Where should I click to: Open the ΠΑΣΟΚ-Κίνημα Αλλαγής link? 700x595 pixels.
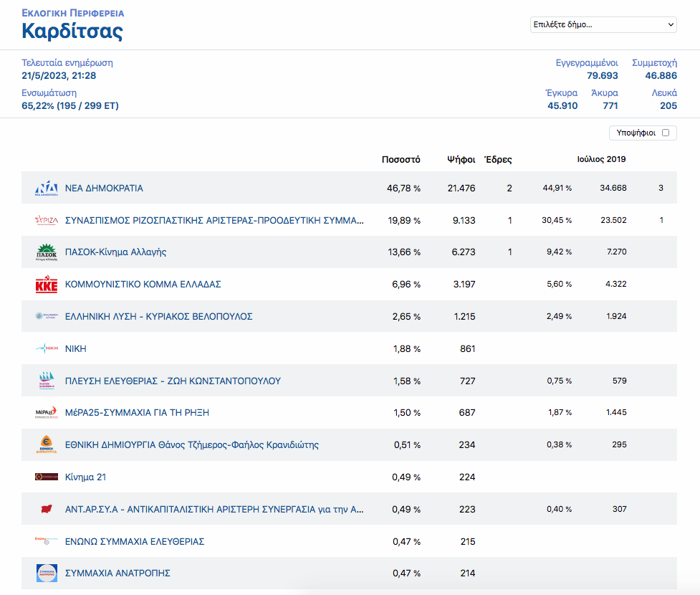click(115, 252)
